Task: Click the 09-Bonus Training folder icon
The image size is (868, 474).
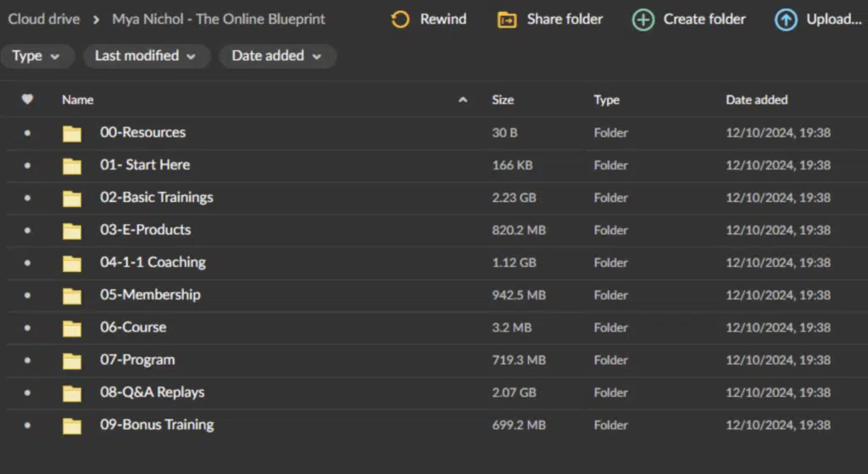Action: pos(72,426)
